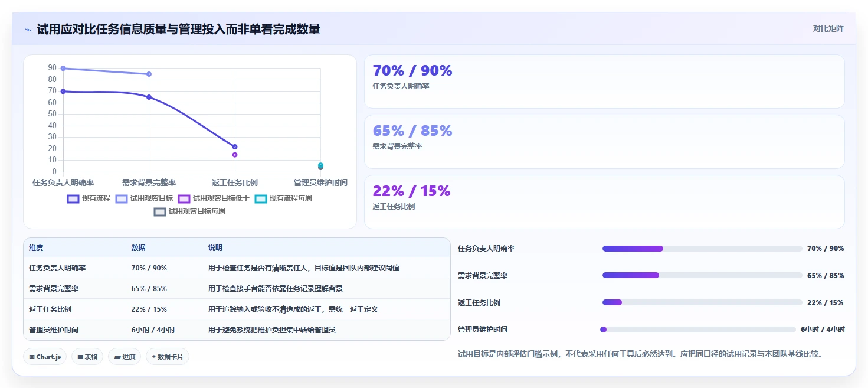868x388 pixels.
Task: Toggle 试用观察目标每周 legend entry
Action: click(189, 211)
